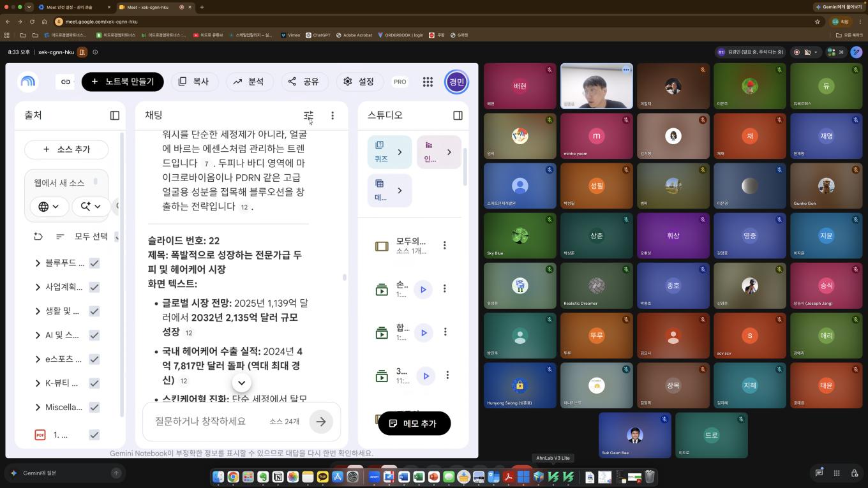Open more options for 합 item

point(445,332)
